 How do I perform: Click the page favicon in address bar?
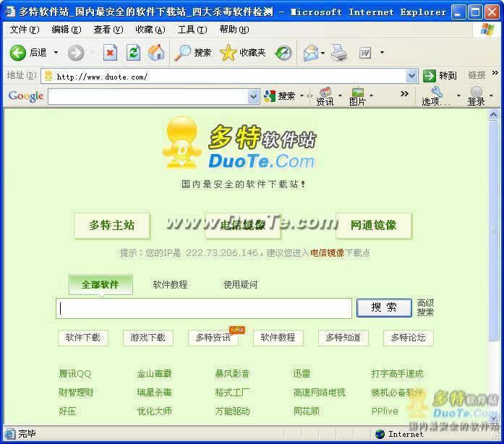coord(48,76)
